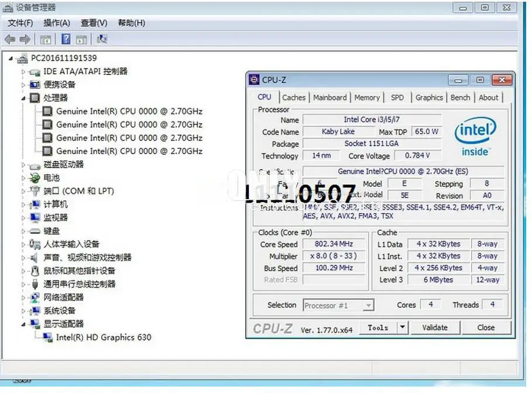Click the Bus Speed value 100.29 MHz
Viewport: 532px width, 393px height.
(334, 268)
